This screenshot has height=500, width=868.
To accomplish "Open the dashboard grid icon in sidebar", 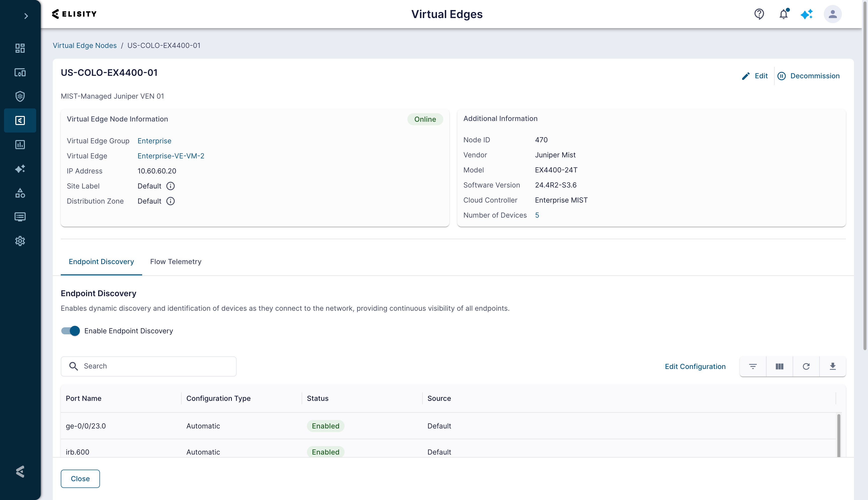I will pos(20,48).
